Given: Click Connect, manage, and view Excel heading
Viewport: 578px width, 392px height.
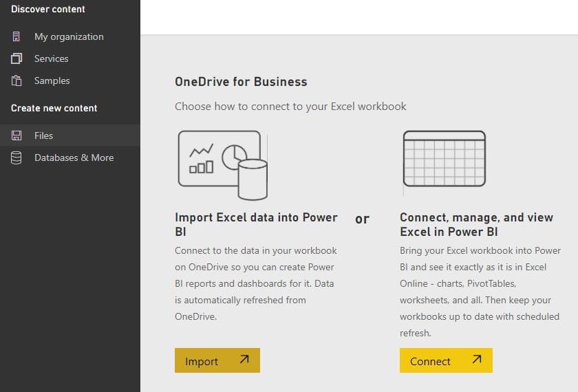Looking at the screenshot, I should [476, 224].
